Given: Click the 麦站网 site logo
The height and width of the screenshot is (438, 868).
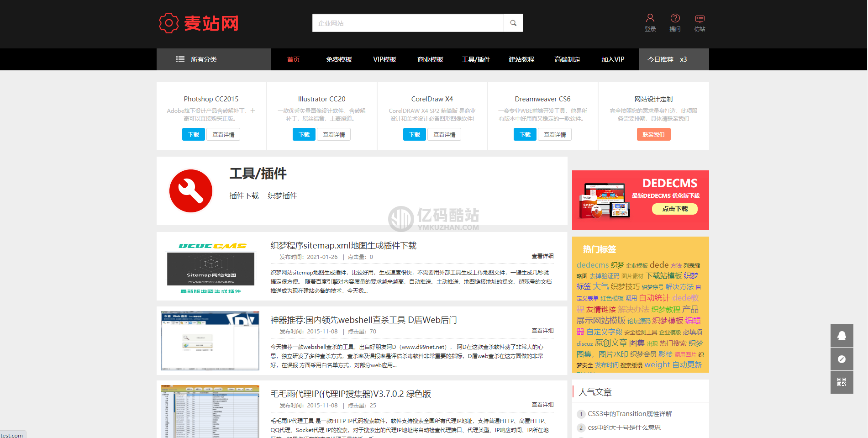Looking at the screenshot, I should [x=199, y=23].
